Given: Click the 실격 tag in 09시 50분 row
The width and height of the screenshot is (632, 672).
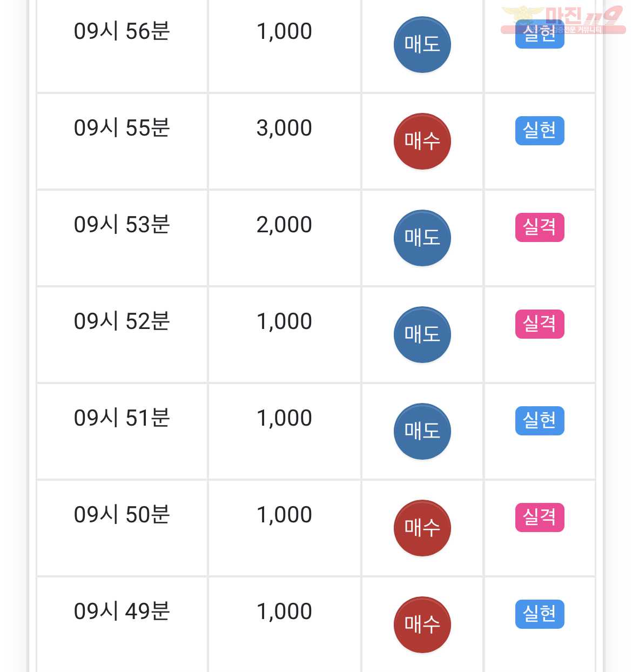Looking at the screenshot, I should (540, 518).
